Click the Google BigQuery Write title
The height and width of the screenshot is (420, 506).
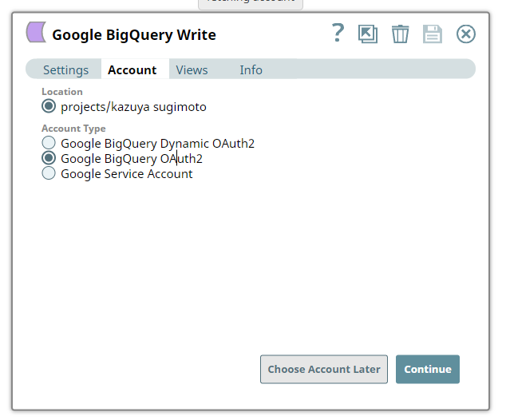click(134, 35)
